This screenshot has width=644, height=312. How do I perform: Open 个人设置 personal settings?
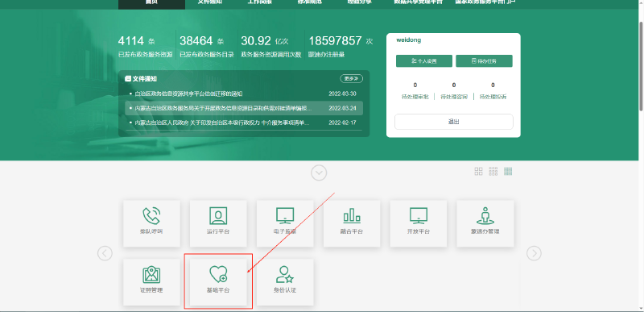[424, 60]
